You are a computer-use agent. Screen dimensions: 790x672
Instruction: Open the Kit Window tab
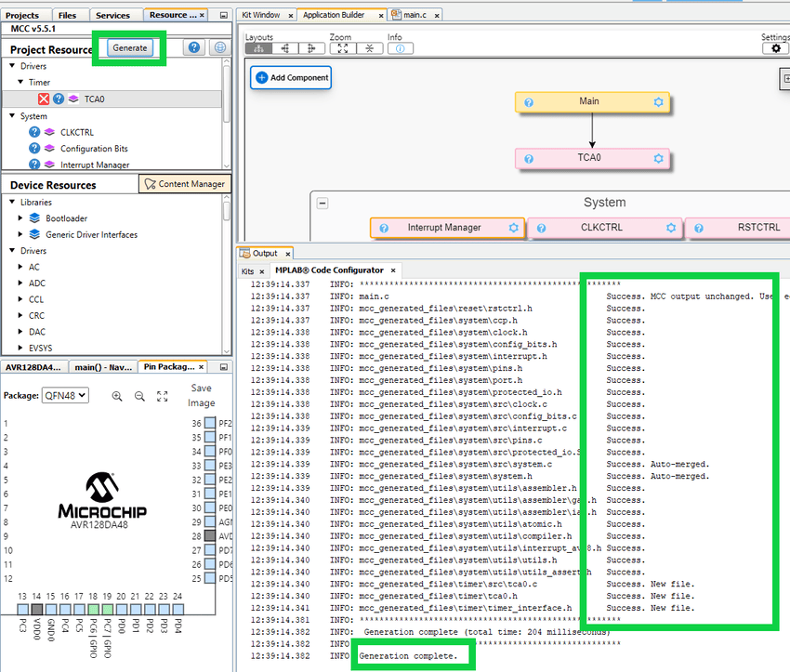(260, 15)
